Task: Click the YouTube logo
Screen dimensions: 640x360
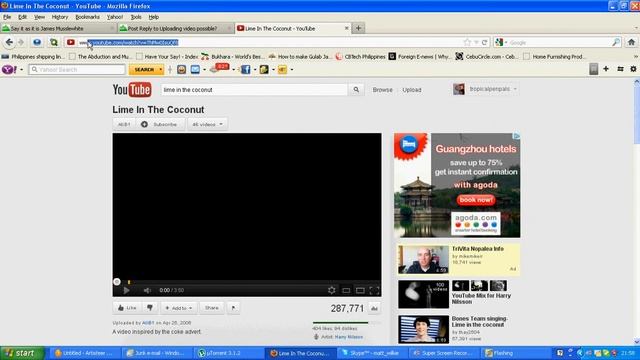Action: coord(132,89)
